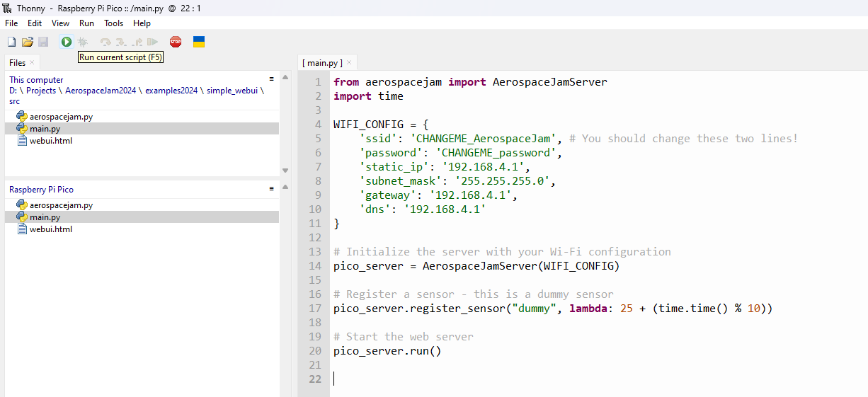The width and height of the screenshot is (868, 397).
Task: Select aerospacejam.py on Raspberry Pi Pico
Action: coord(61,205)
